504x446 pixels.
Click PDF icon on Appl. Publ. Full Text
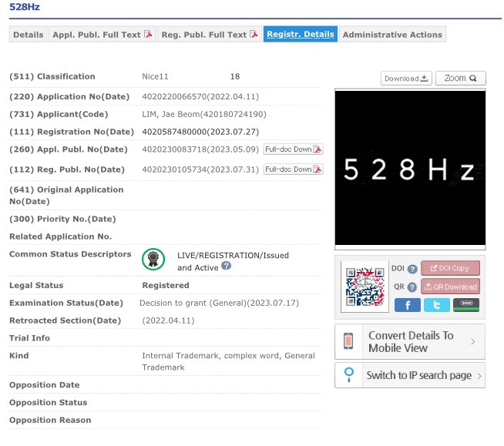(148, 34)
